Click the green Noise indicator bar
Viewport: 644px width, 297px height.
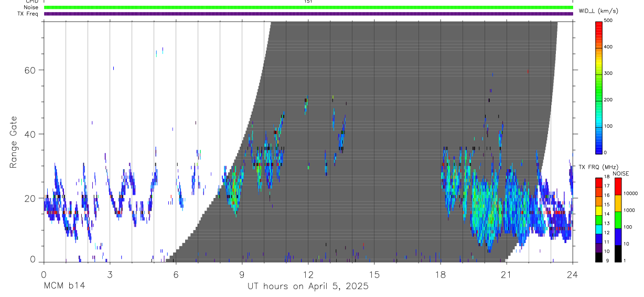(308, 7)
